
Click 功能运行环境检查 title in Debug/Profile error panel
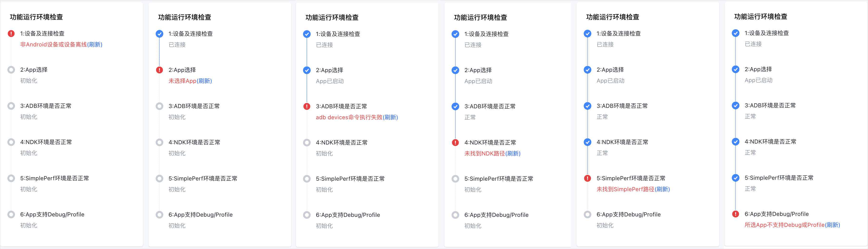(x=761, y=16)
